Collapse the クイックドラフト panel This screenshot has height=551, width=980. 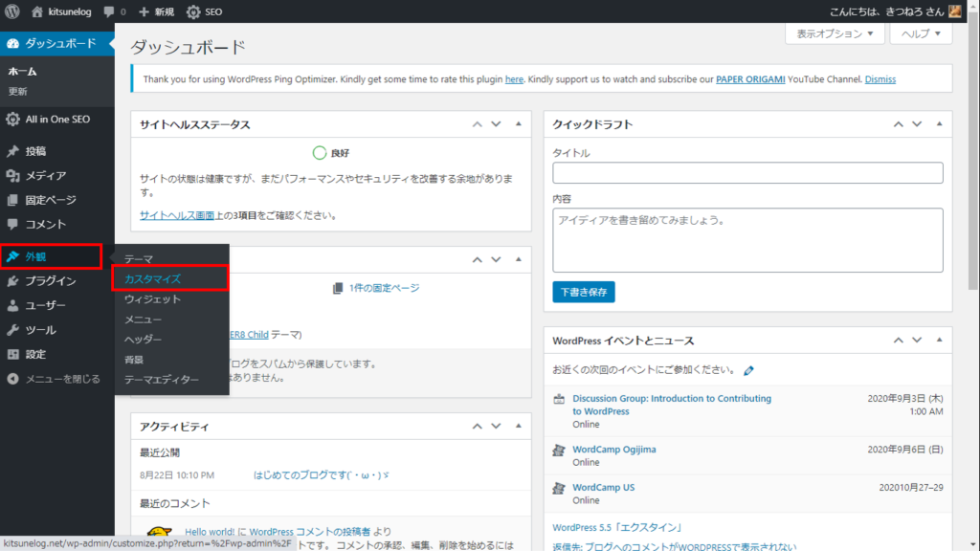coord(939,124)
